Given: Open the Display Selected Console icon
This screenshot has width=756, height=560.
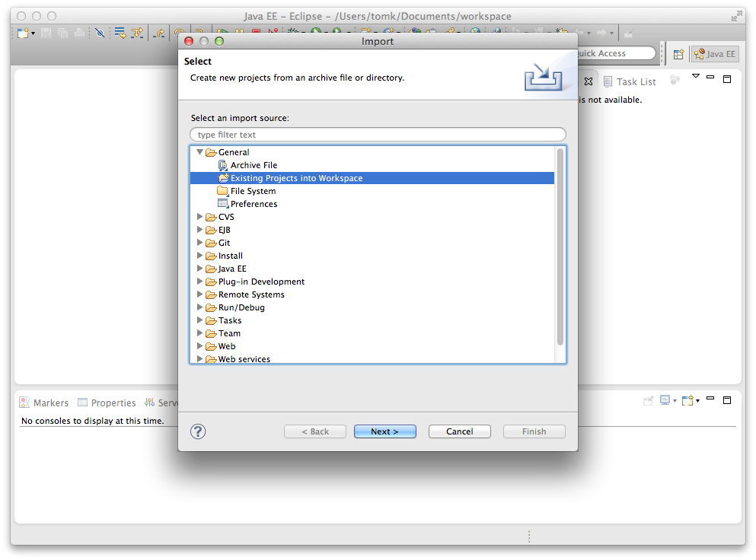Looking at the screenshot, I should click(665, 401).
